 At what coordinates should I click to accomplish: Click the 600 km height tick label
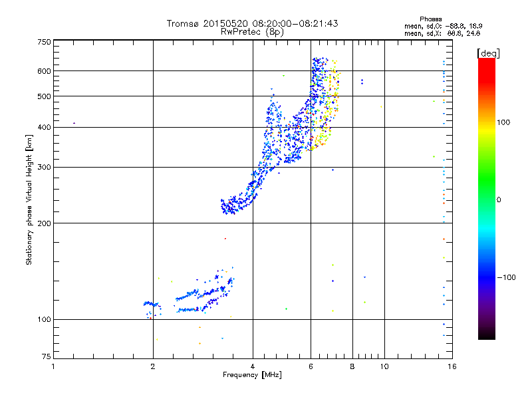(44, 71)
